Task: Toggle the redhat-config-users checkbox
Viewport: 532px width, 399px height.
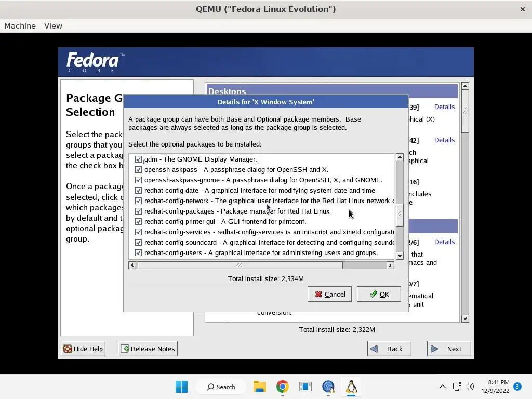Action: [x=138, y=253]
